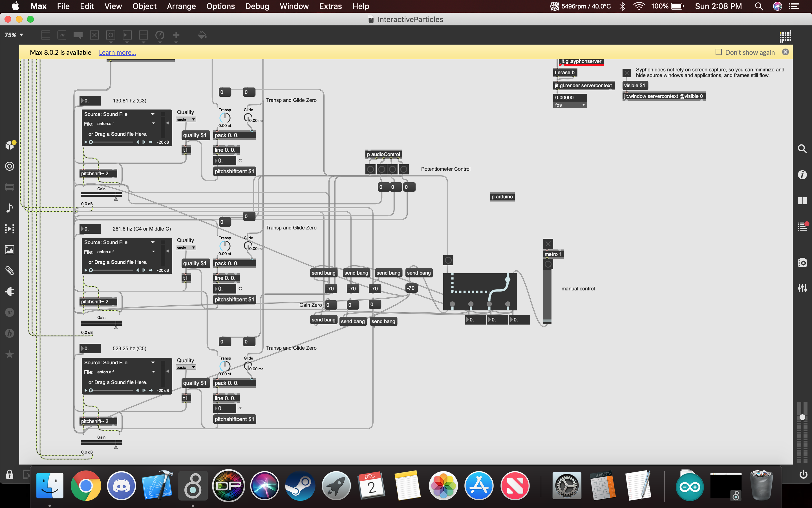The height and width of the screenshot is (508, 812).
Task: Add a dial object from toolbar
Action: 160,35
